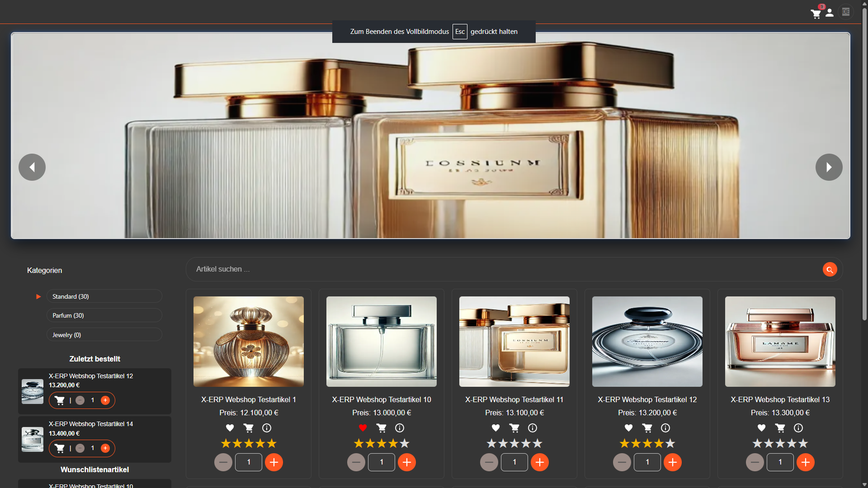Favorite Testartikel 11 using the heart icon
868x488 pixels.
(x=495, y=428)
